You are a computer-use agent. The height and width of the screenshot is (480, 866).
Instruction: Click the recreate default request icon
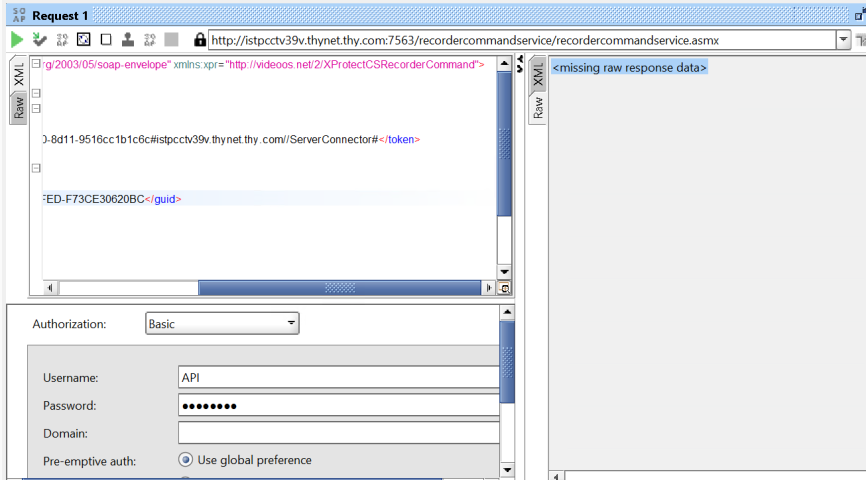coord(84,40)
